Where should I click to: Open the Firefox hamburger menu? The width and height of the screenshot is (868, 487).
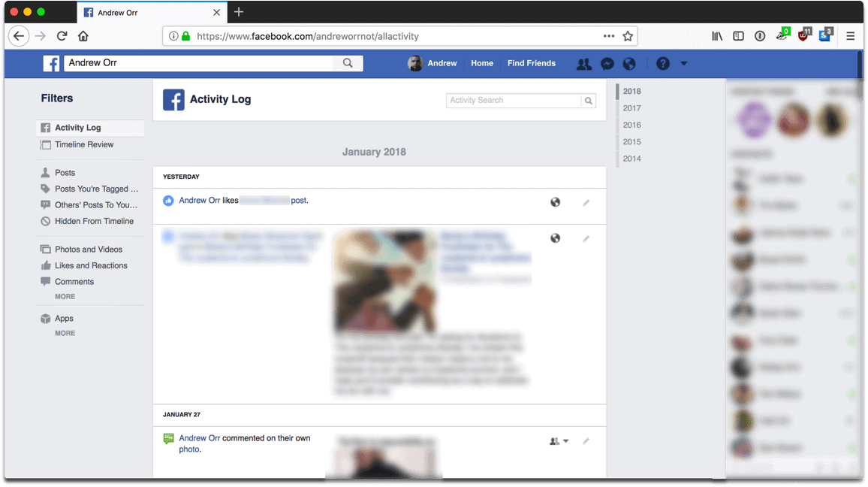pos(850,36)
